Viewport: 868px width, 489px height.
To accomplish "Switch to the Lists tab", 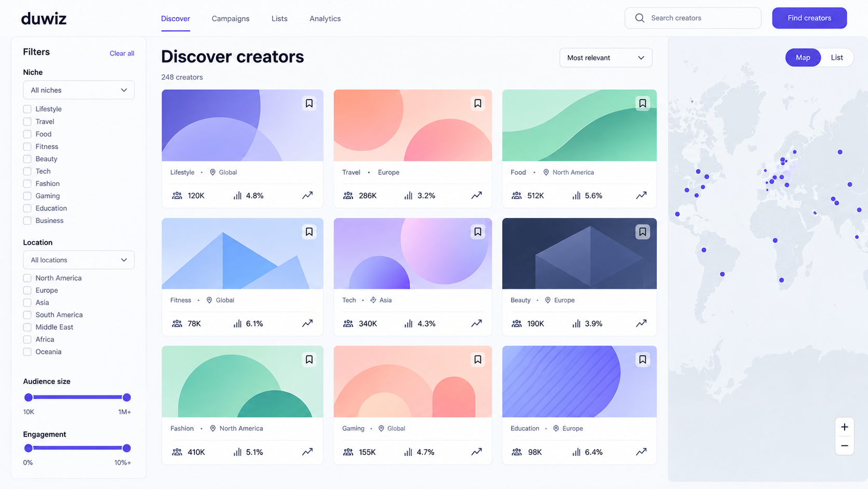I will coord(279,19).
